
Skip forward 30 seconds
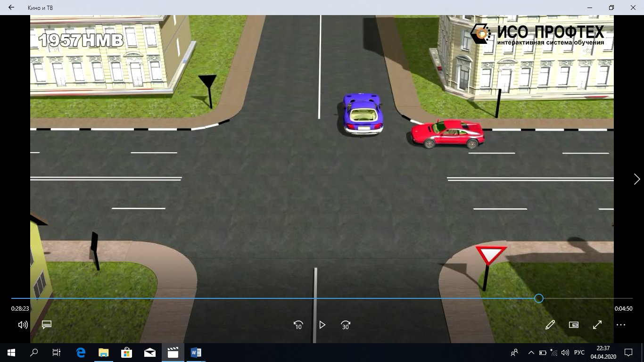point(346,325)
